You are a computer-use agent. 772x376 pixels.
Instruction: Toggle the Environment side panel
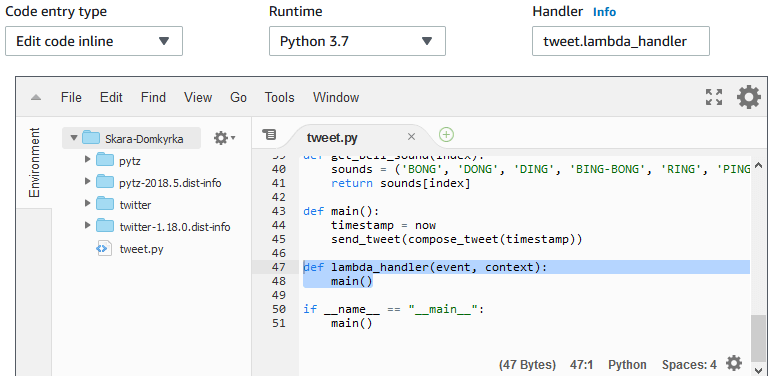click(34, 162)
